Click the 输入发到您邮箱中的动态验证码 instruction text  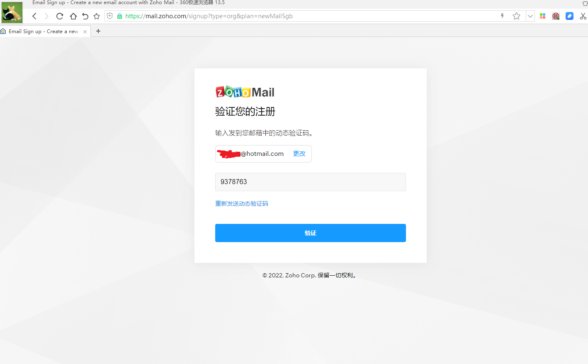point(264,133)
